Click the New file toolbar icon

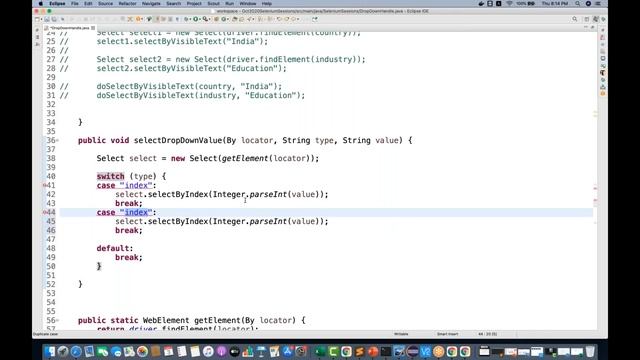37,19
